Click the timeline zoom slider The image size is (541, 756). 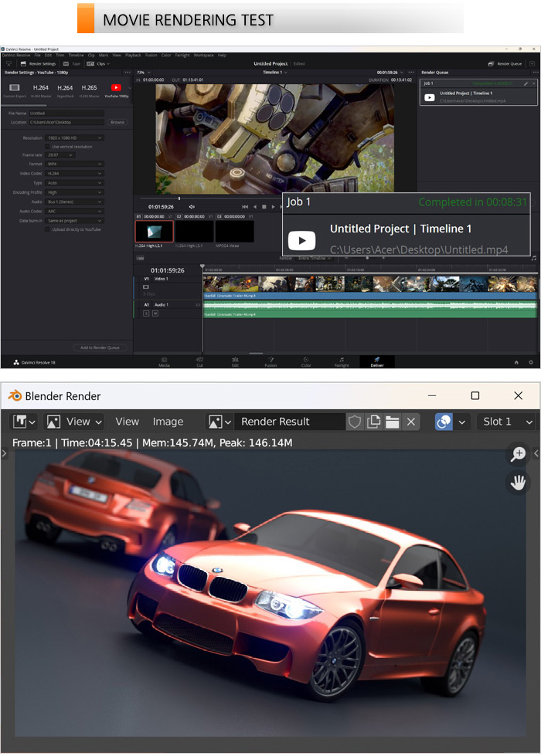[x=367, y=259]
